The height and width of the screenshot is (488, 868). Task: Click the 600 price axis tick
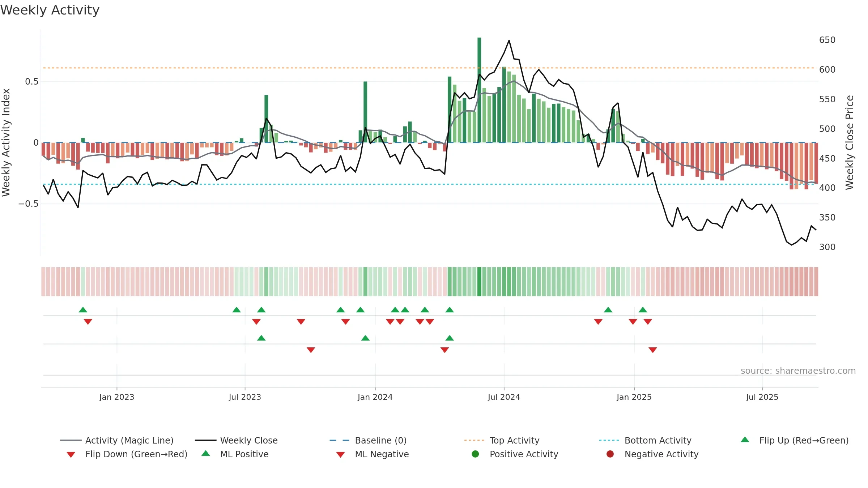pyautogui.click(x=827, y=69)
